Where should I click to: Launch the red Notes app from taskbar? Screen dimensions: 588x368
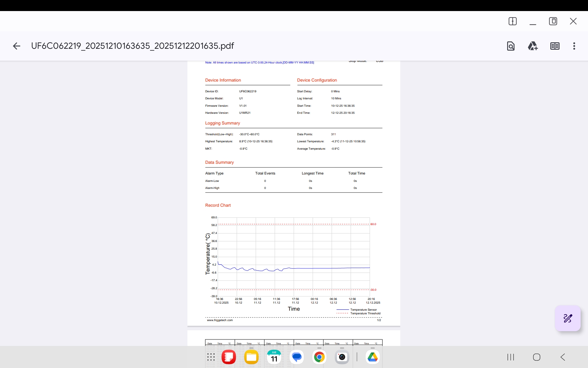228,357
